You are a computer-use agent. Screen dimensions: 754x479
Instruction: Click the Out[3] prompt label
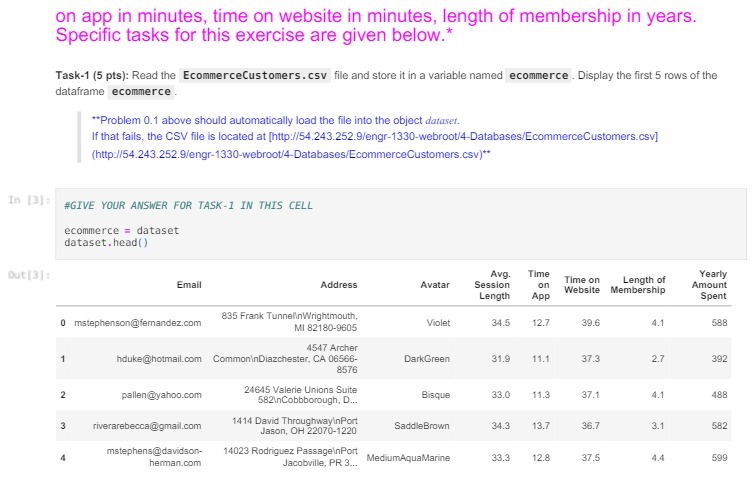[29, 275]
